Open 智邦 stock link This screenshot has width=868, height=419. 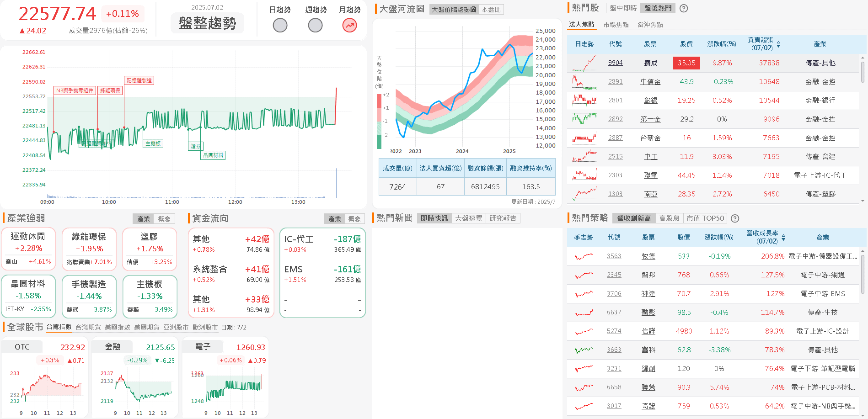pos(648,275)
